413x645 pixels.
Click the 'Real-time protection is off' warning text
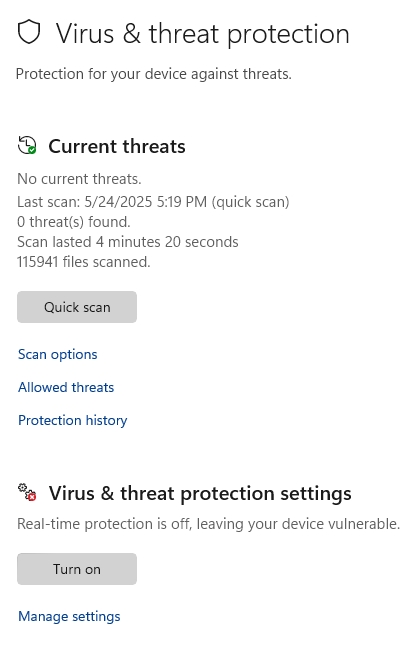[208, 524]
